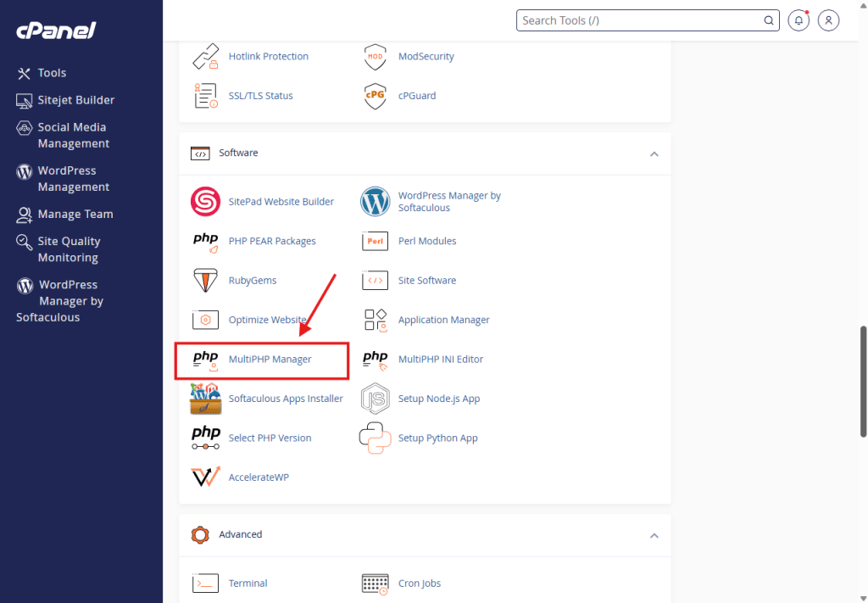
Task: Go to Site Quality Monitoring in sidebar
Action: pos(69,249)
